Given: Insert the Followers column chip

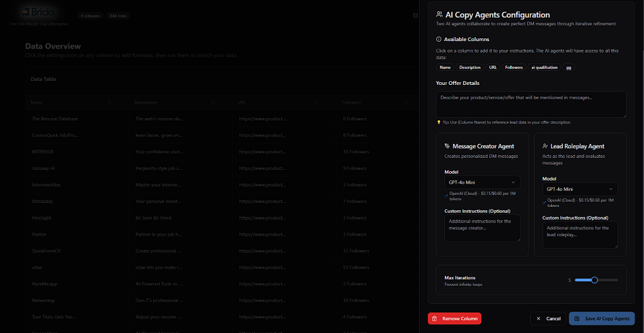Looking at the screenshot, I should tap(513, 68).
